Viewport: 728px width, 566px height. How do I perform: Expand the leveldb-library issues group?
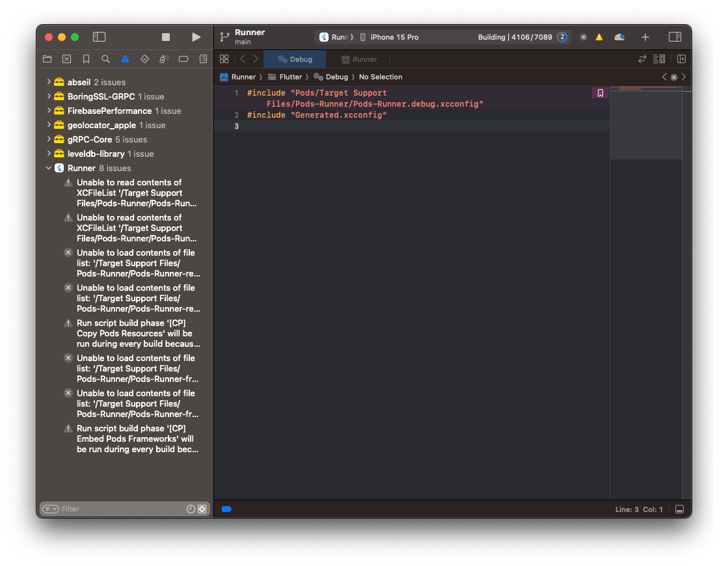[49, 154]
